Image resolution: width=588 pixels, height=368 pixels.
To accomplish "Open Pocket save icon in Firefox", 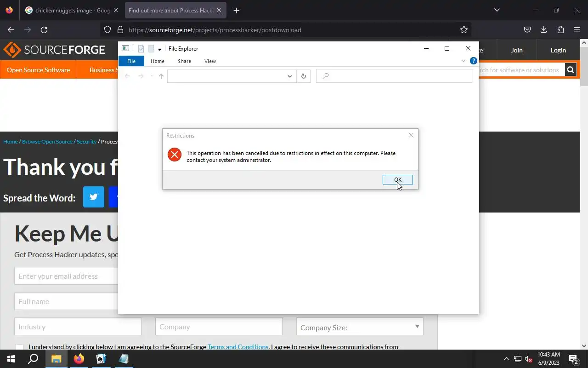I will point(527,30).
